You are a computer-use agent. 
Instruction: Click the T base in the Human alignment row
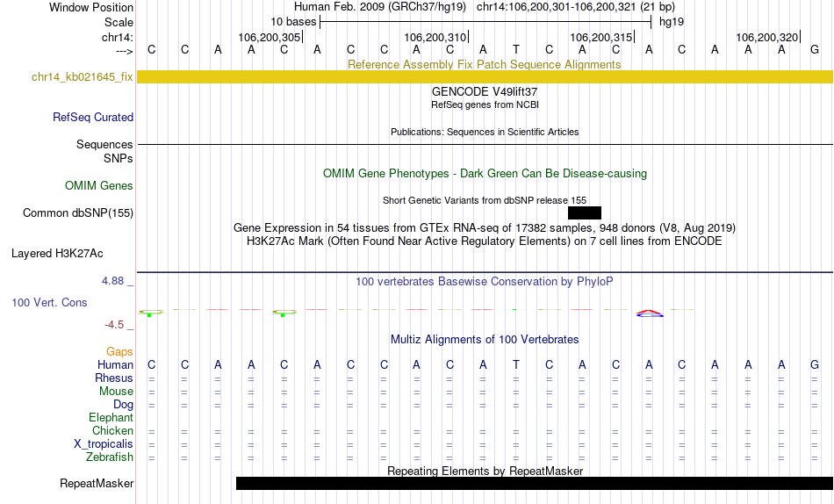click(516, 364)
